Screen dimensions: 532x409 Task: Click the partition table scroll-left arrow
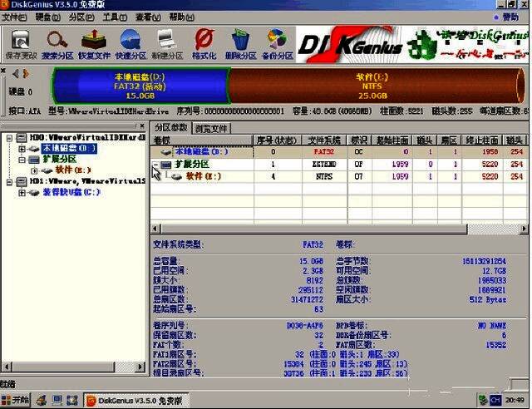click(x=155, y=229)
